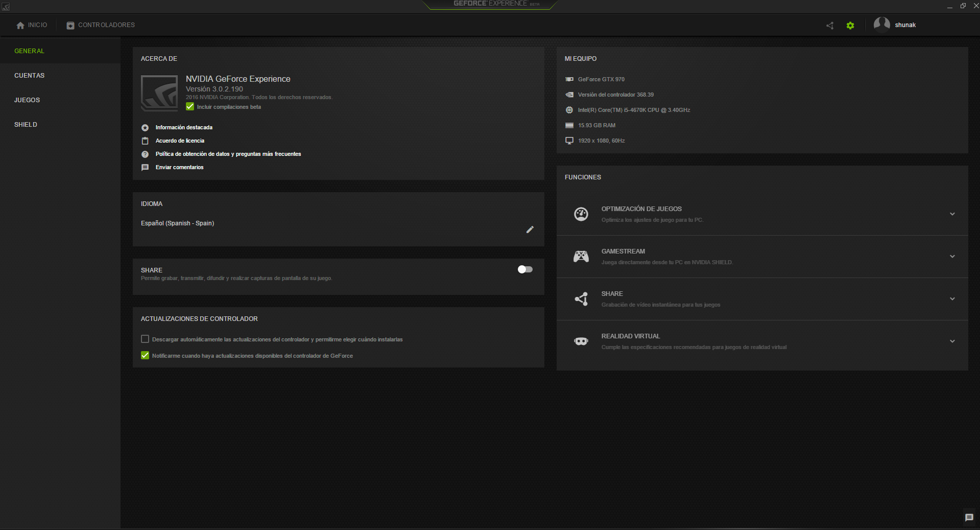Click the Español (Spanish - Spain) language value
This screenshot has width=980, height=530.
pos(177,223)
